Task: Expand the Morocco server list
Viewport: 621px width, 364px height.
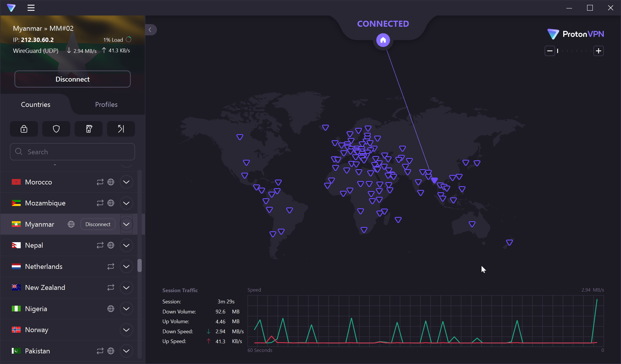Action: click(126, 182)
